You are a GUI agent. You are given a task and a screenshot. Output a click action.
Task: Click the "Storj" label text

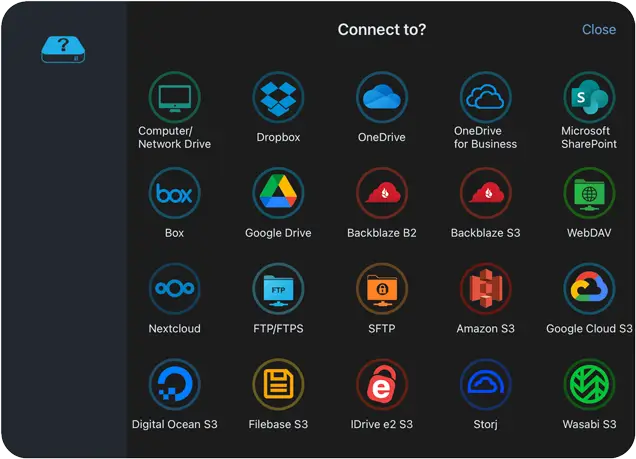[486, 425]
